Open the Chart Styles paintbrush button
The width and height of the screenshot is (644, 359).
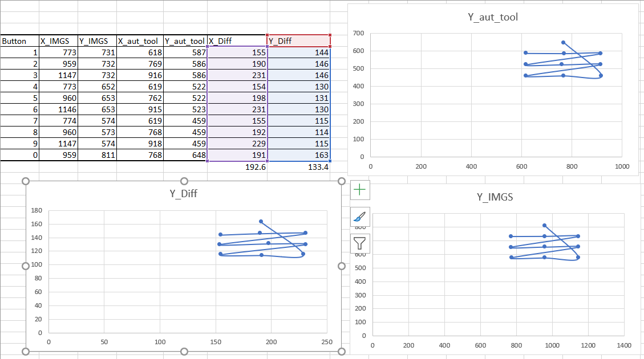tap(360, 217)
